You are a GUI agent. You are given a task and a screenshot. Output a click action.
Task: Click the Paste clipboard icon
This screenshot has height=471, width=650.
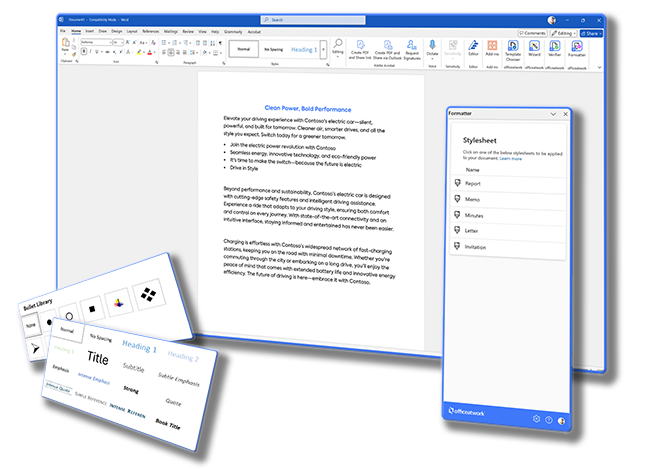pyautogui.click(x=65, y=42)
